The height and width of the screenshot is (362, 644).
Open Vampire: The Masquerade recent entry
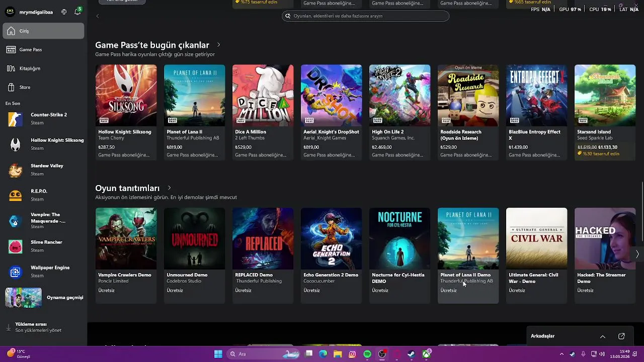click(44, 221)
